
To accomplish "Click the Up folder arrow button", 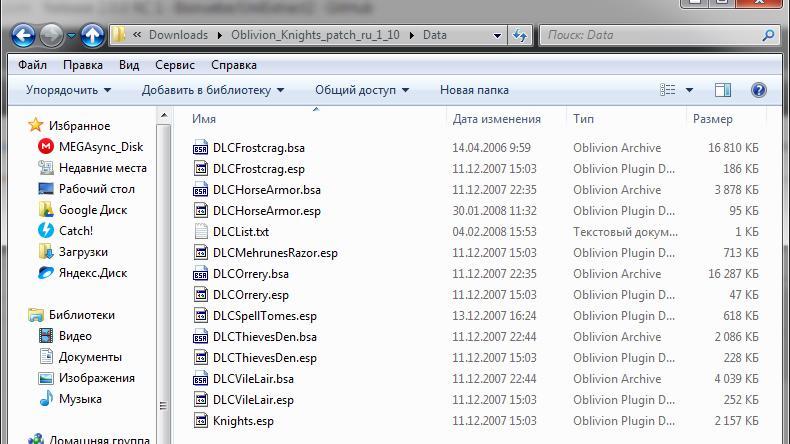I will (x=92, y=37).
